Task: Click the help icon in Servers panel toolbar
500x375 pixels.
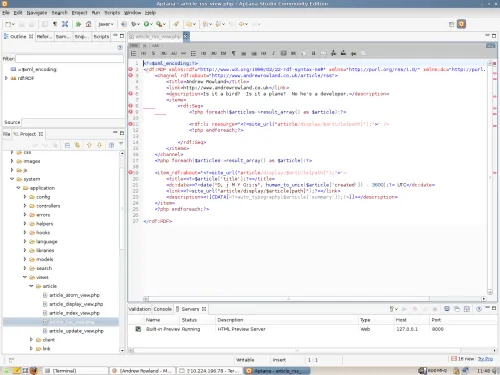Action: (479, 309)
